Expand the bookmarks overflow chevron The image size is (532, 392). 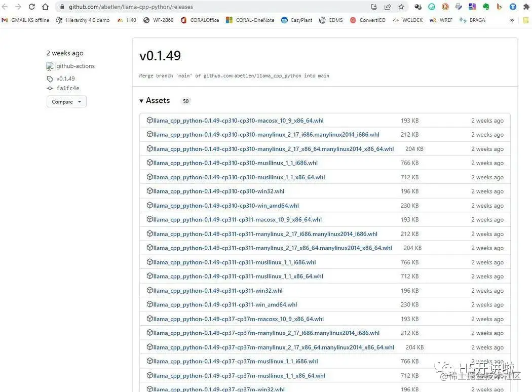click(x=512, y=20)
